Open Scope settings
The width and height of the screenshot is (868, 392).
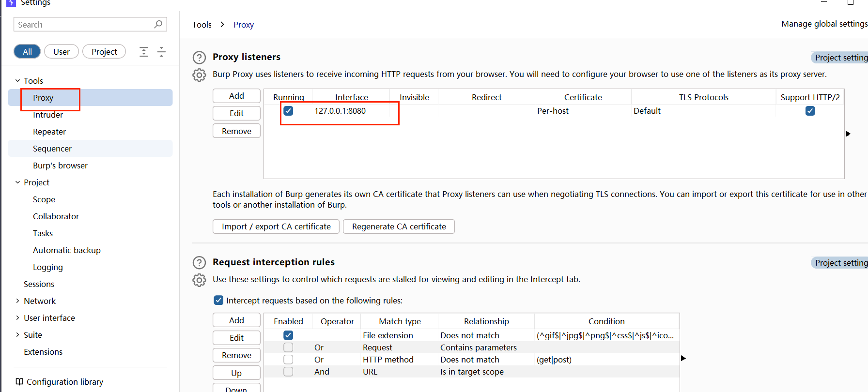pos(44,199)
